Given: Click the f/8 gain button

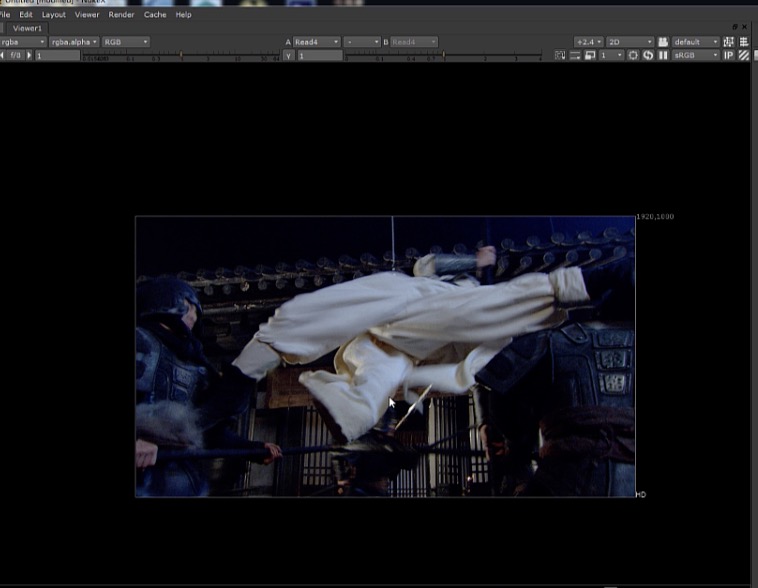Looking at the screenshot, I should (16, 55).
